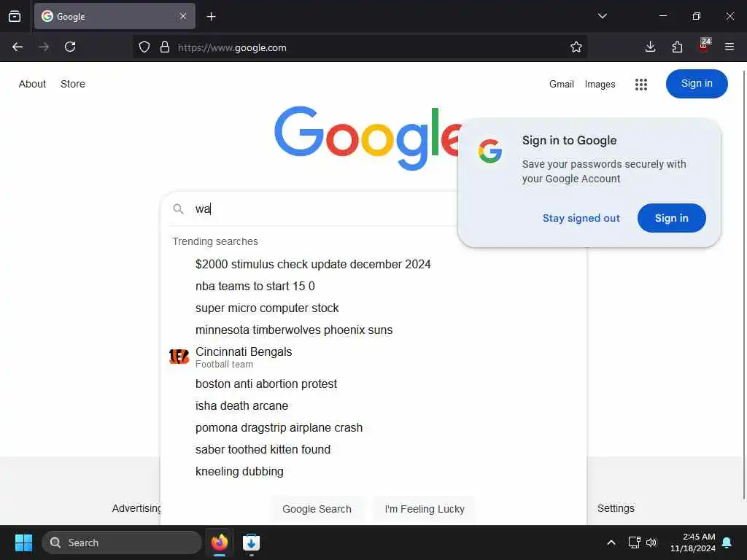Select minnesota timberwolves phoenix suns suggestion
This screenshot has height=560, width=747.
[294, 330]
